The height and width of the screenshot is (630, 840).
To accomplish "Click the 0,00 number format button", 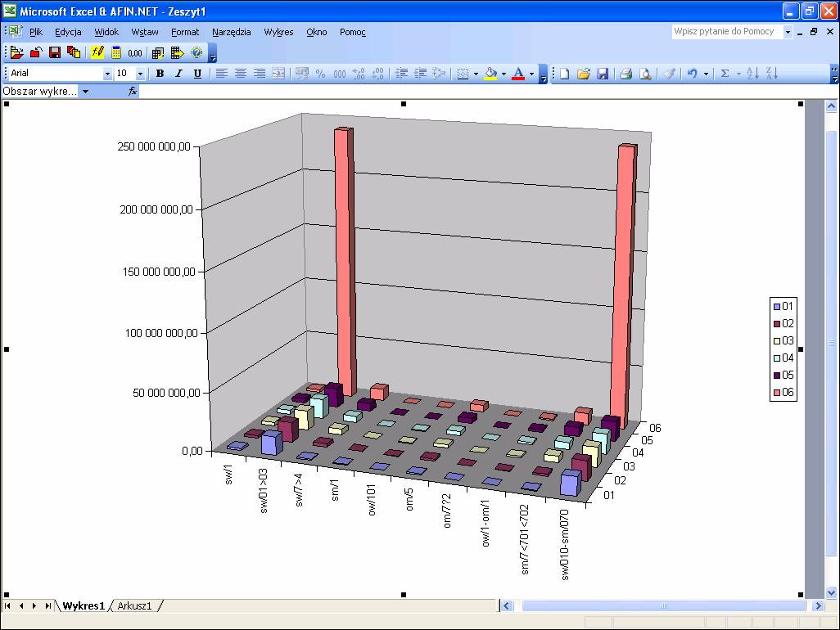I will (x=135, y=53).
